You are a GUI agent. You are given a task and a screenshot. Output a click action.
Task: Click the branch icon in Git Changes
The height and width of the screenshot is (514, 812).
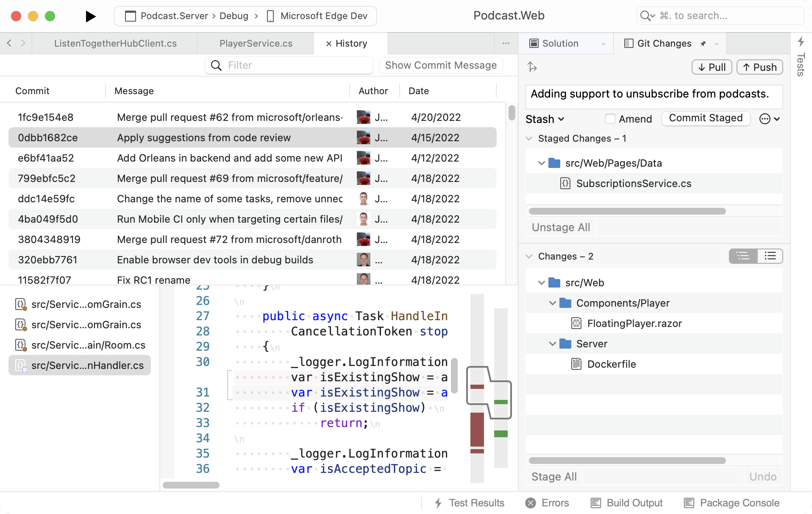click(x=532, y=67)
